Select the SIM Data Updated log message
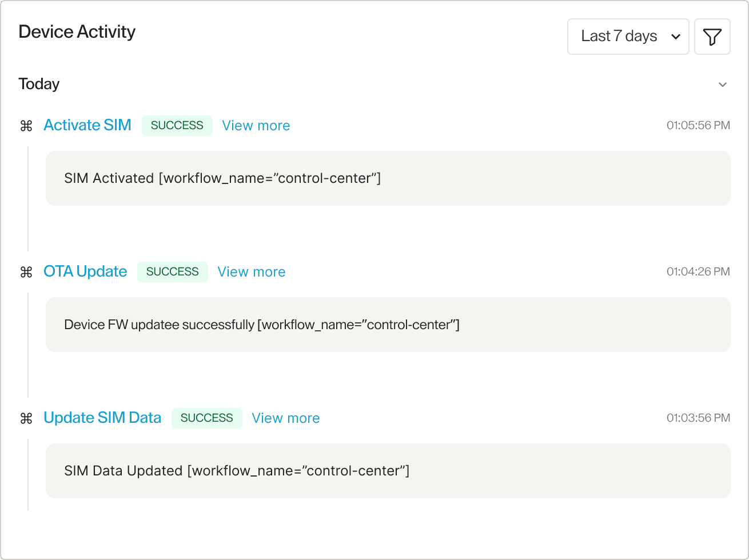 tap(388, 471)
